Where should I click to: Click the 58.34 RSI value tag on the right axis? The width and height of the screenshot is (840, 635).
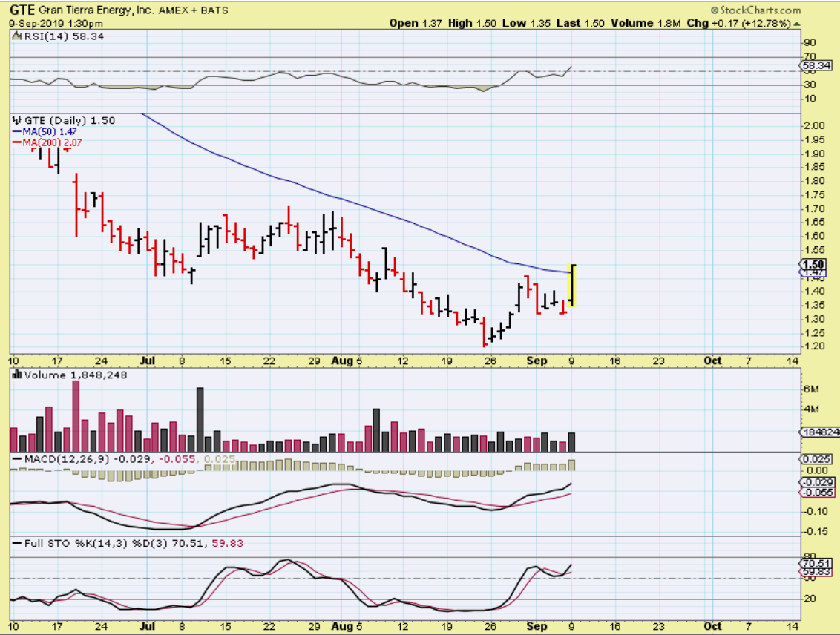pos(817,65)
